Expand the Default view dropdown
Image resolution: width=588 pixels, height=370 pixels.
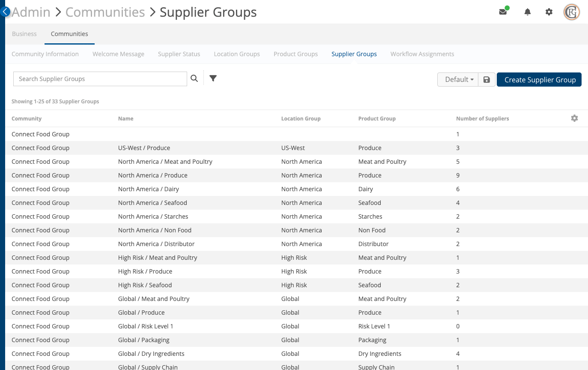click(458, 80)
